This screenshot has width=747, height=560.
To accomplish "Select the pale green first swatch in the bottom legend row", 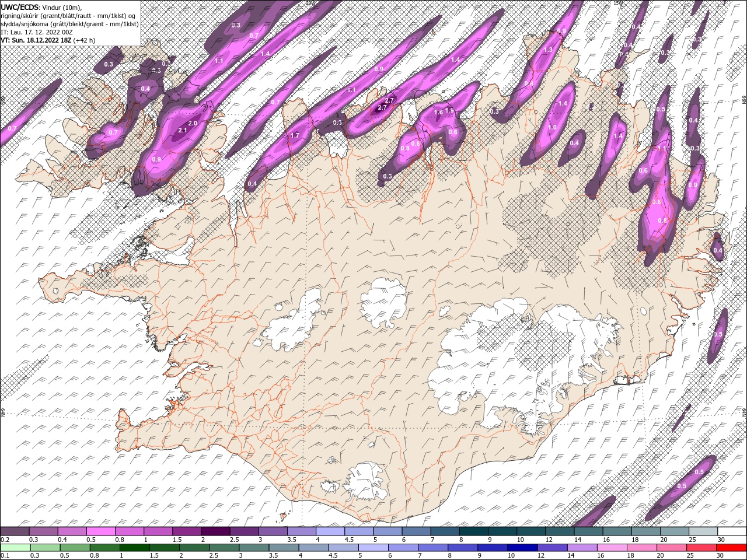I will pyautogui.click(x=15, y=548).
